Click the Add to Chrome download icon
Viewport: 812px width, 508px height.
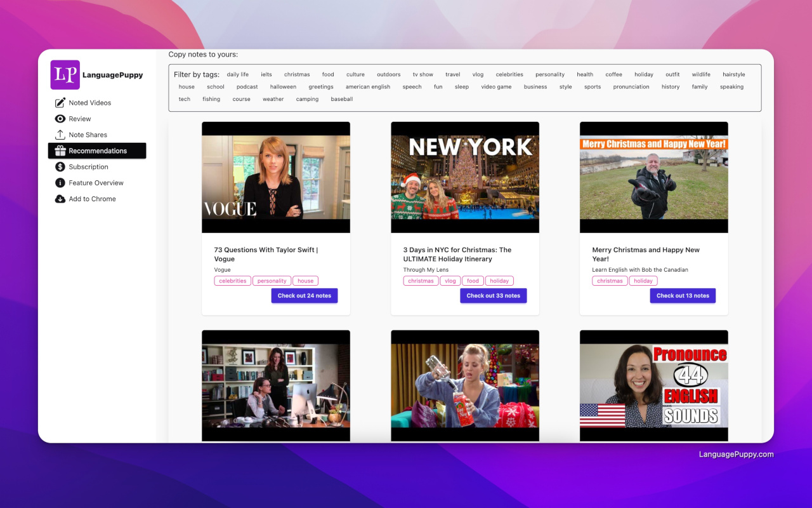[x=60, y=199]
